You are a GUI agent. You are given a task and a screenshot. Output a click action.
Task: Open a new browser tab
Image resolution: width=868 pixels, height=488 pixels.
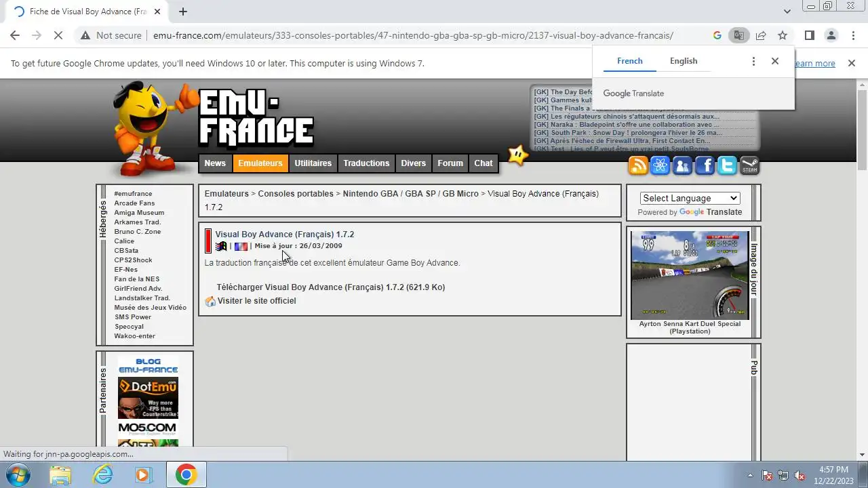(182, 12)
